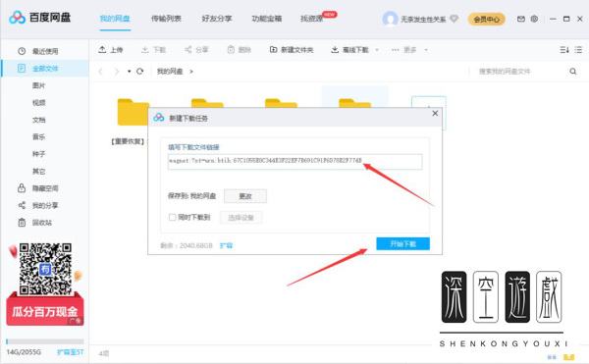Click the back navigation arrow

point(100,72)
